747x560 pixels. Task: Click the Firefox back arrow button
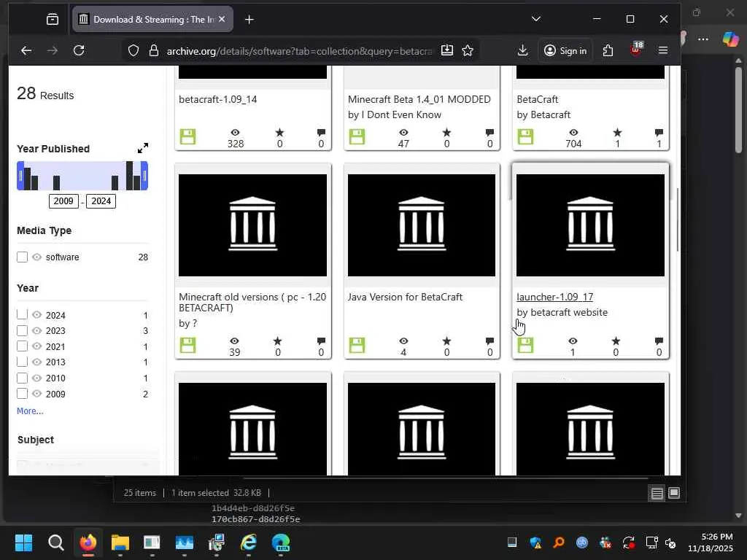tap(26, 50)
